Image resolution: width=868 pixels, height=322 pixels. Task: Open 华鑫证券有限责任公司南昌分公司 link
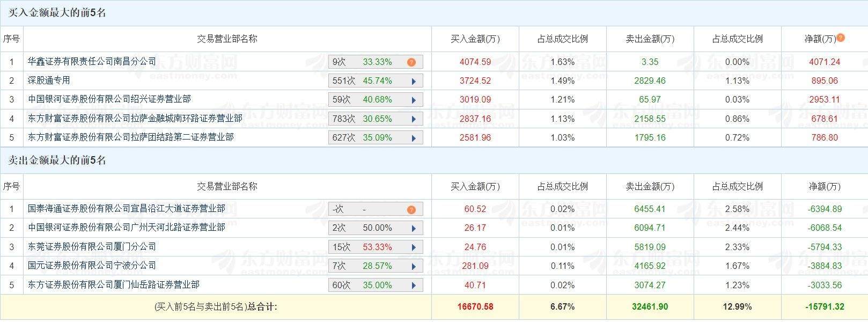coord(92,62)
